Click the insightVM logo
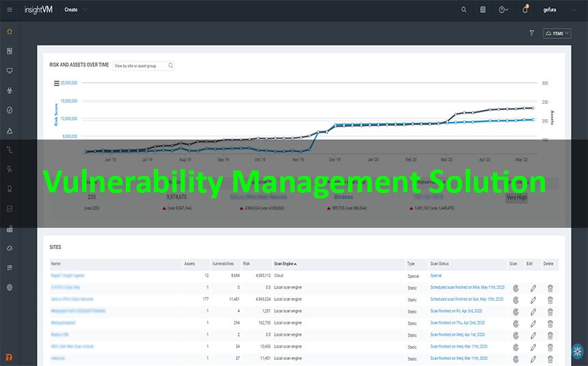This screenshot has height=366, width=588. pos(38,10)
